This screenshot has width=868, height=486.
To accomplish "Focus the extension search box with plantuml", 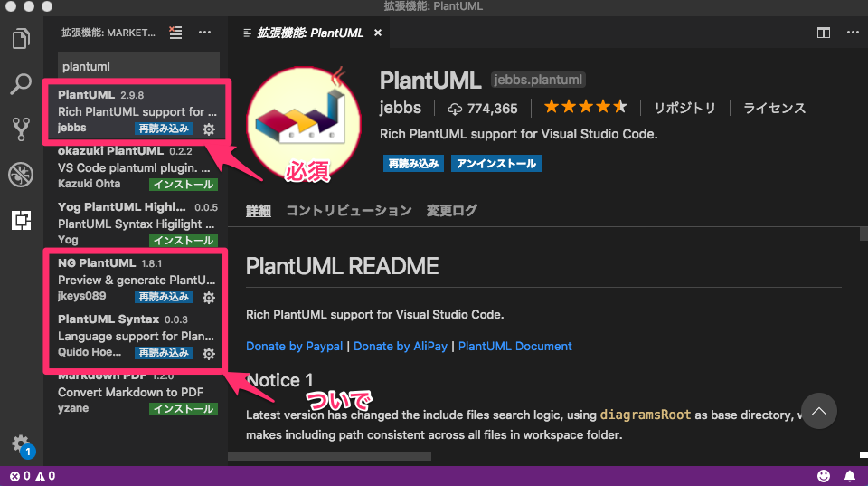I will (x=138, y=66).
